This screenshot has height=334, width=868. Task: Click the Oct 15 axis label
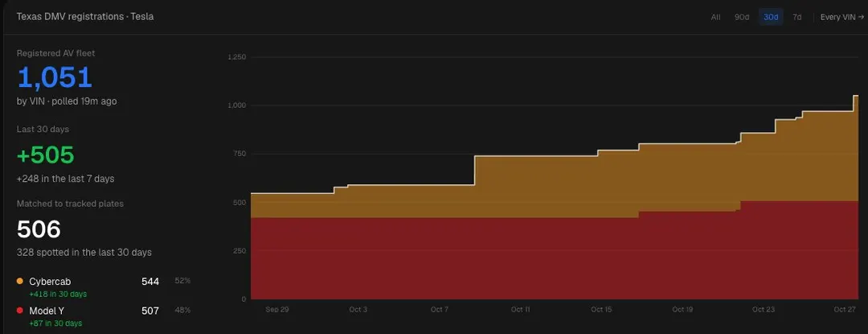(601, 310)
